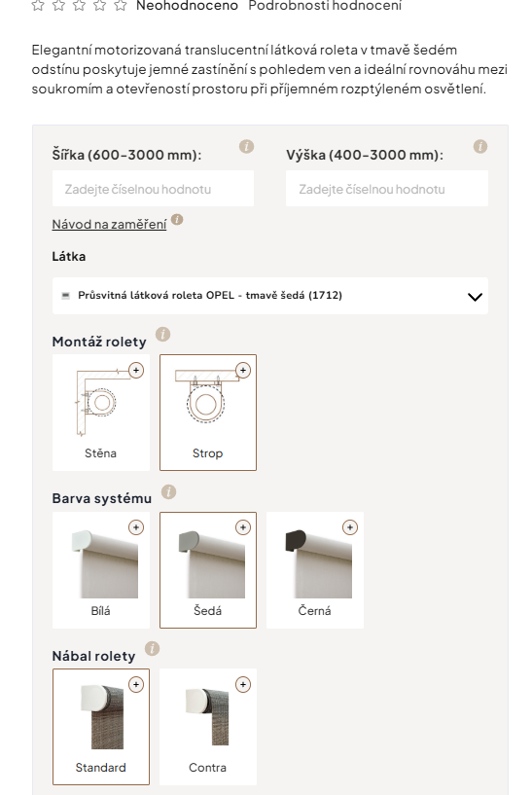Select Strop mounting option
The width and height of the screenshot is (532, 795).
pos(208,413)
